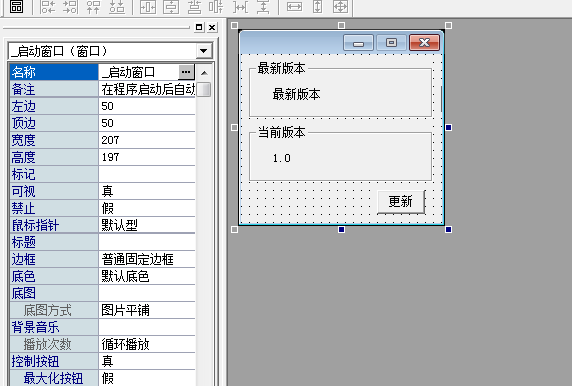Click the 宽度 value 207
The image size is (572, 386).
(x=147, y=140)
